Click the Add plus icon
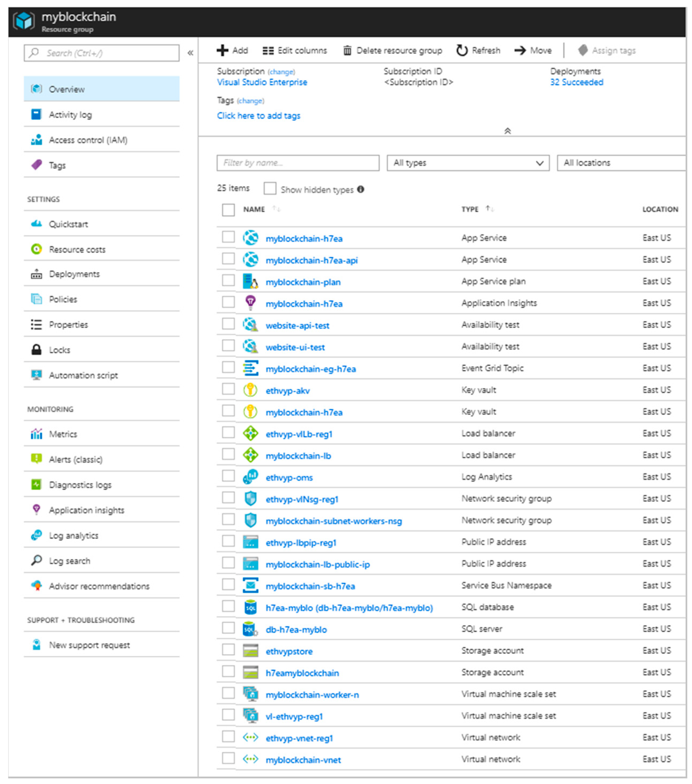 pos(222,50)
